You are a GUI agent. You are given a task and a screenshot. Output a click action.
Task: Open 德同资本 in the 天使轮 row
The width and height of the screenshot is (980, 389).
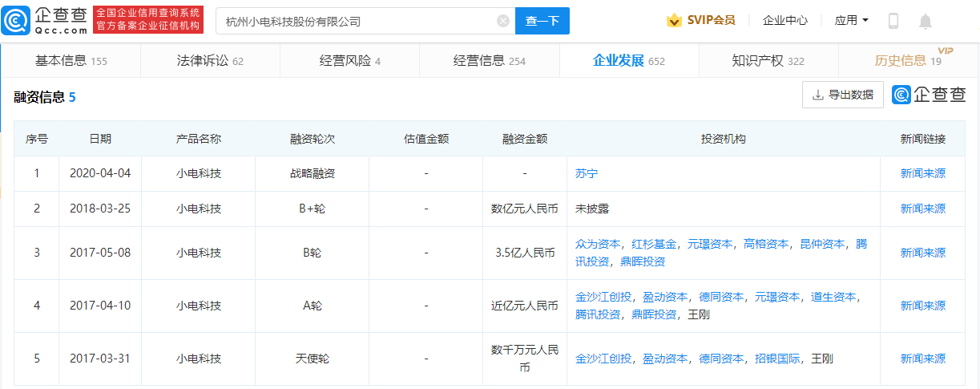721,359
